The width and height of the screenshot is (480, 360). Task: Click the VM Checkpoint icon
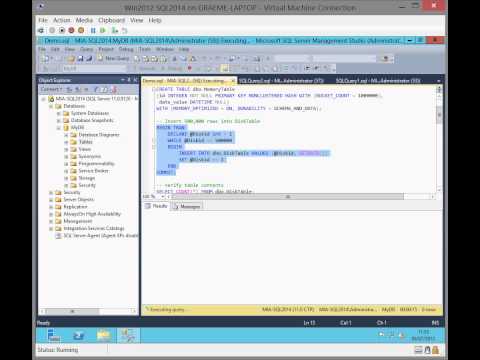pos(115,30)
